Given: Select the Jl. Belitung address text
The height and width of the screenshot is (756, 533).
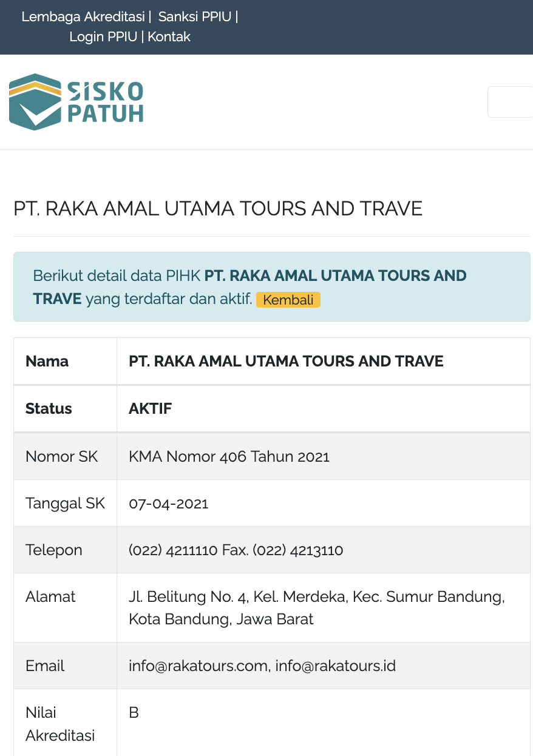Looking at the screenshot, I should [x=316, y=597].
